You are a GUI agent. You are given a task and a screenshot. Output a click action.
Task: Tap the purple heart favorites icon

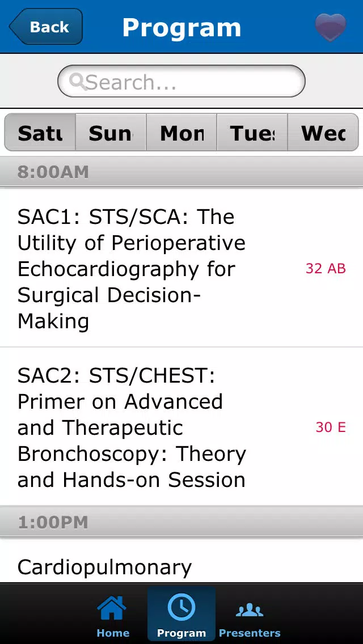(x=331, y=27)
